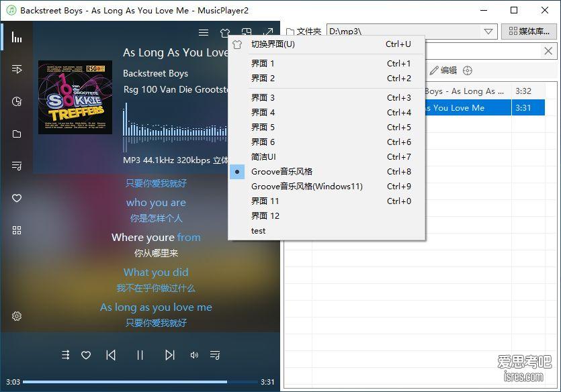This screenshot has width=561, height=392.
Task: Click the elapsed time 3:03 display
Action: click(x=13, y=382)
